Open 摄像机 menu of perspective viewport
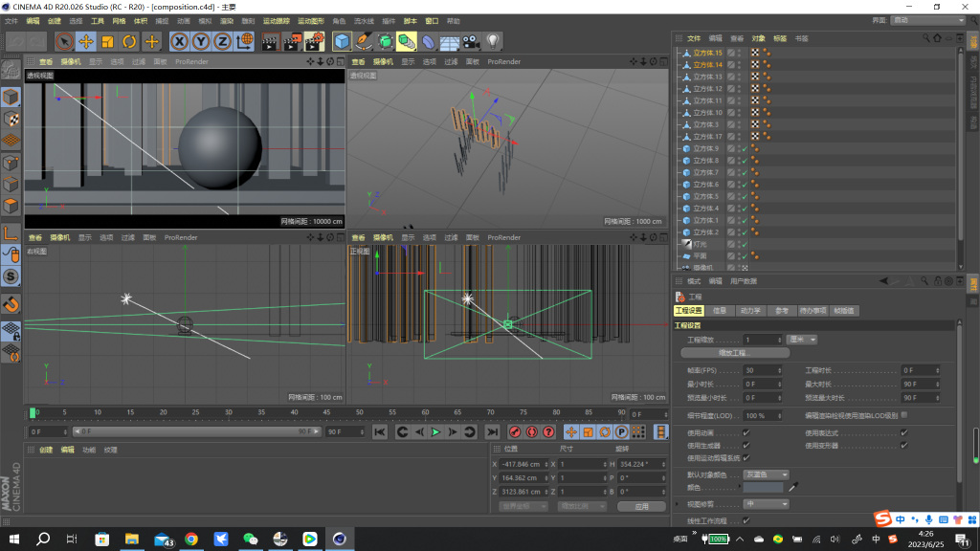The image size is (980, 551). coord(71,62)
